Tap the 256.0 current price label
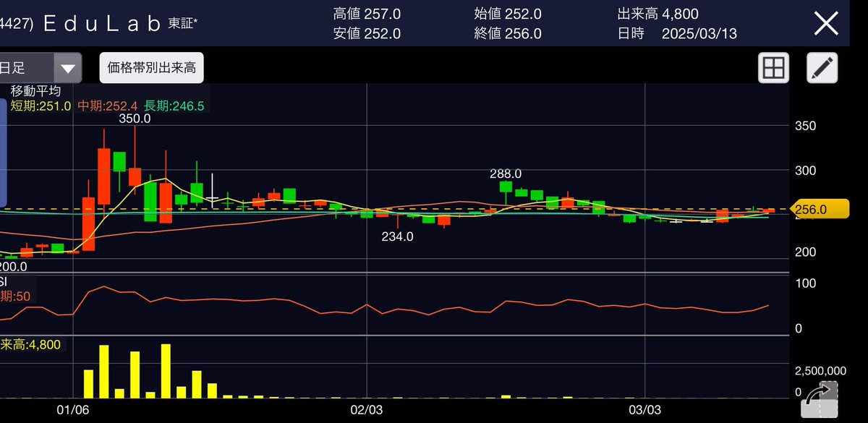Screen dimensions: 868x423 click(x=821, y=210)
